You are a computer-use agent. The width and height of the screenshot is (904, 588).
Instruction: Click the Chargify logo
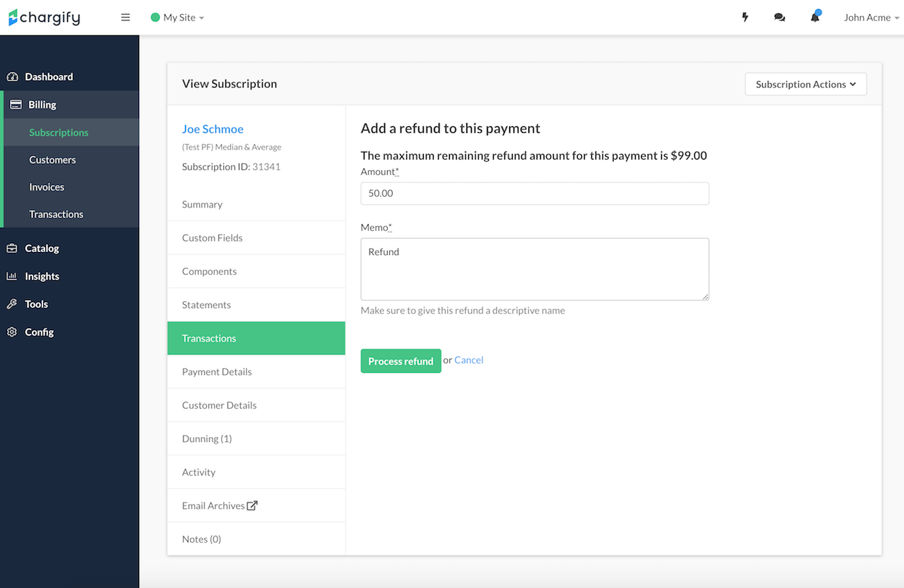[x=44, y=17]
